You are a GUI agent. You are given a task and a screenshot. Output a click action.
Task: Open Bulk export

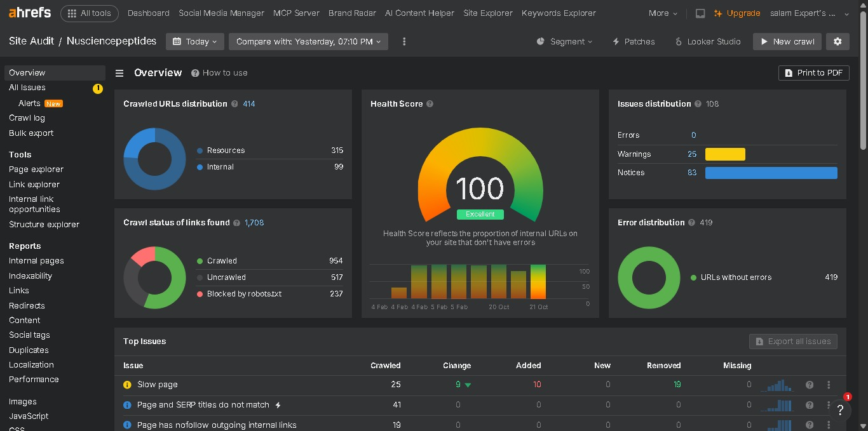31,133
